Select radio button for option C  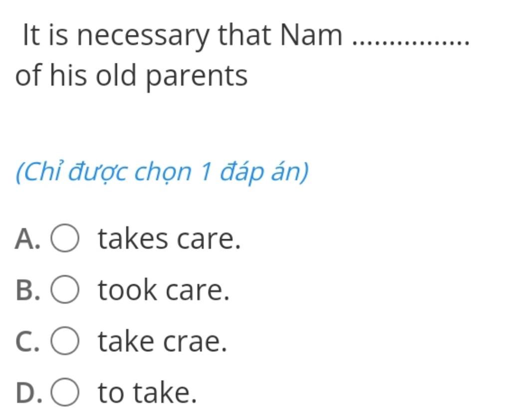coord(64,341)
